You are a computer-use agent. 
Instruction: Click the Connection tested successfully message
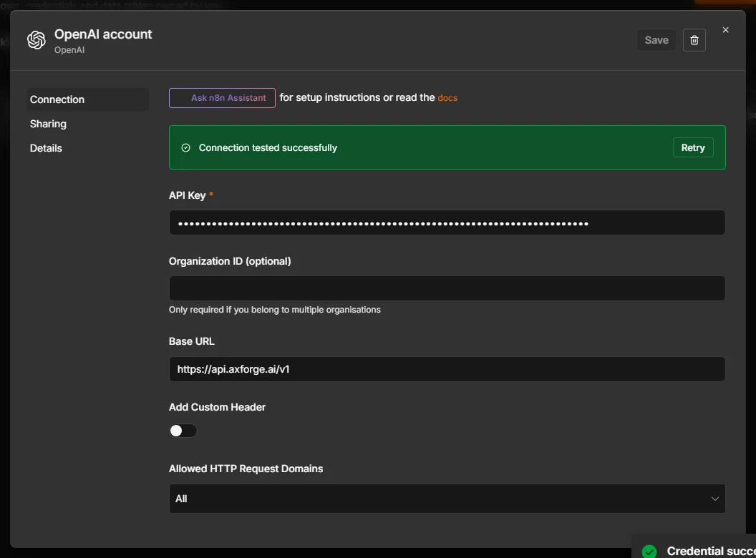pyautogui.click(x=268, y=148)
